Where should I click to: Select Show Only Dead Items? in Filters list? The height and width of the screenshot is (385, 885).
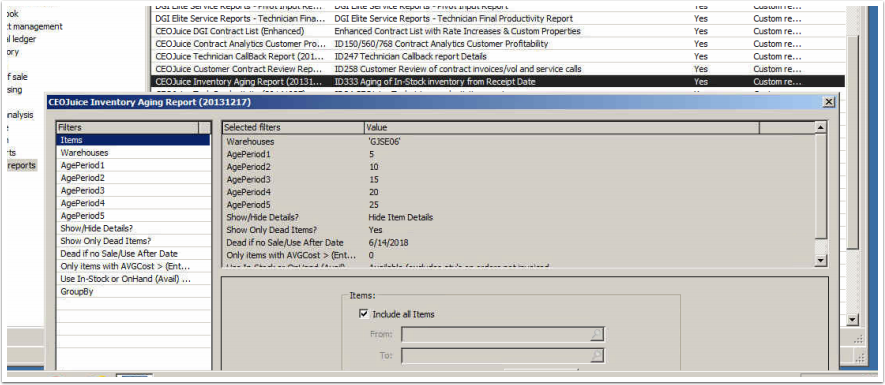pyautogui.click(x=133, y=241)
